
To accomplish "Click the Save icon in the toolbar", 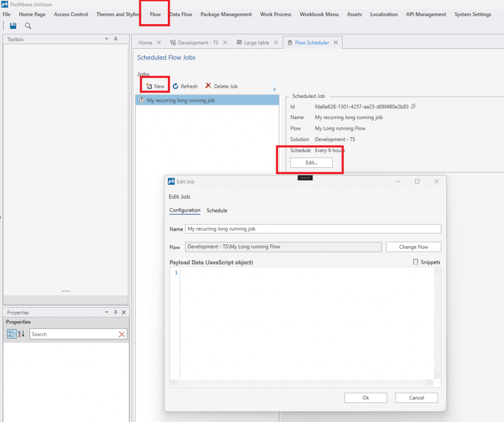I will click(x=13, y=26).
